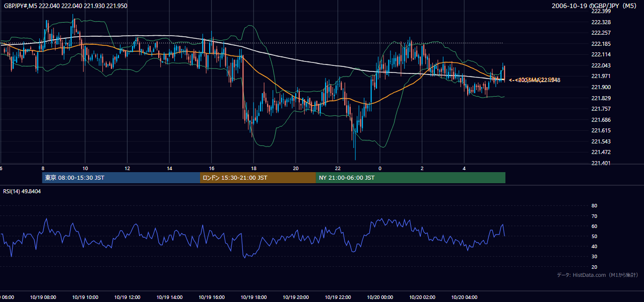Screen dimensions: 644x302
Task: Click price axis label 222.185
Action: coord(601,44)
